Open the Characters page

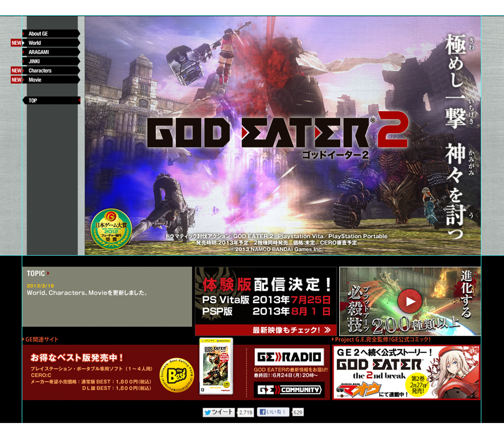click(x=51, y=70)
